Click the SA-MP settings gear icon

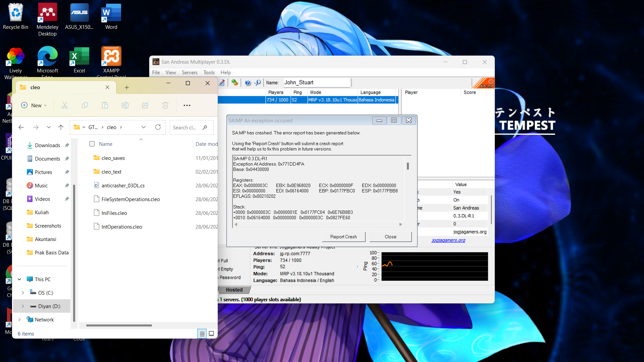tap(235, 82)
